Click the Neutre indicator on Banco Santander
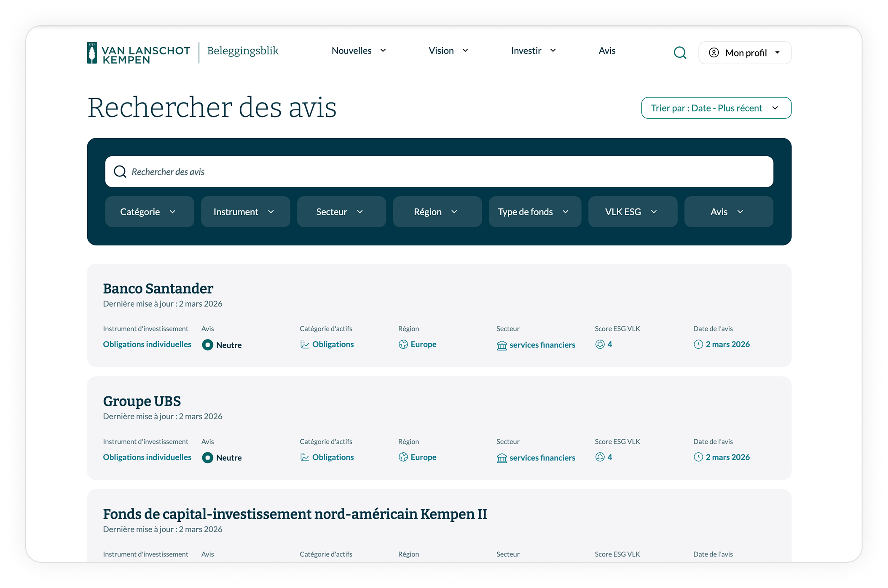 [x=207, y=345]
